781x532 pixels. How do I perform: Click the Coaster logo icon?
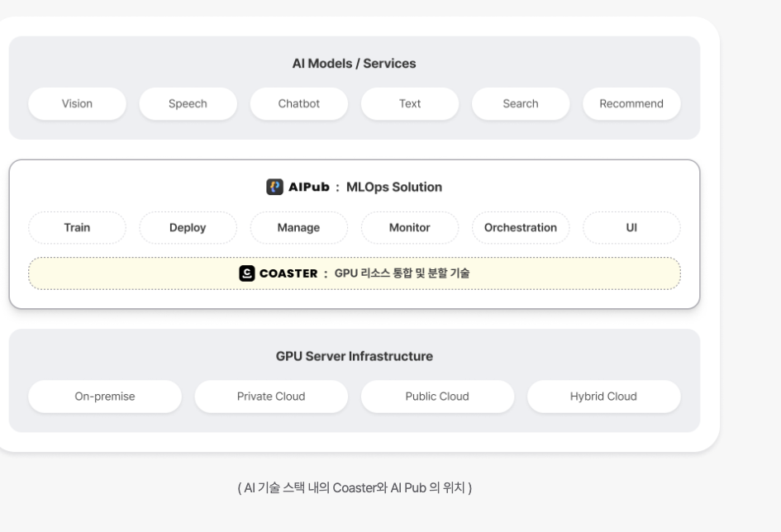(x=247, y=273)
